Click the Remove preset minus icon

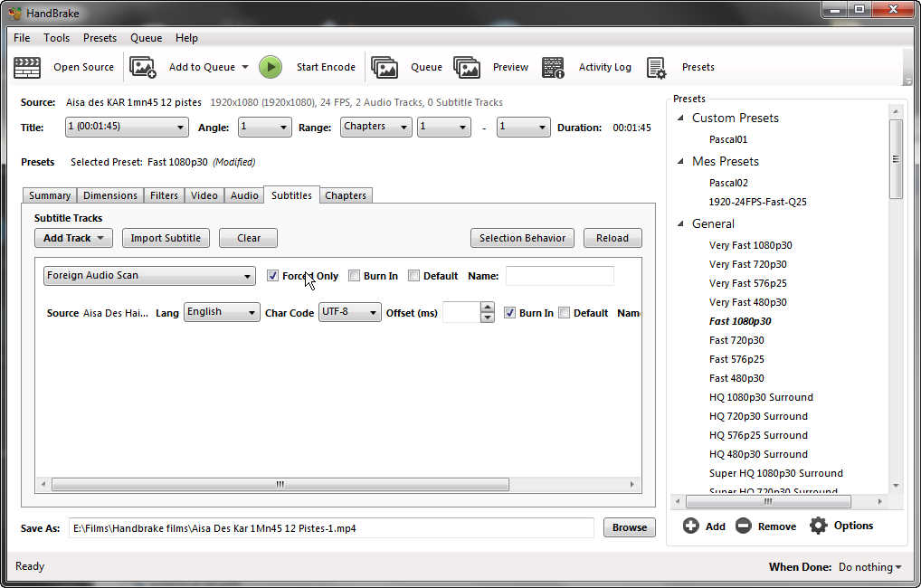[744, 526]
